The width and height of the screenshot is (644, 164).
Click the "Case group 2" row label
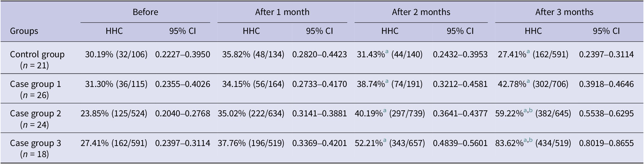pos(35,114)
